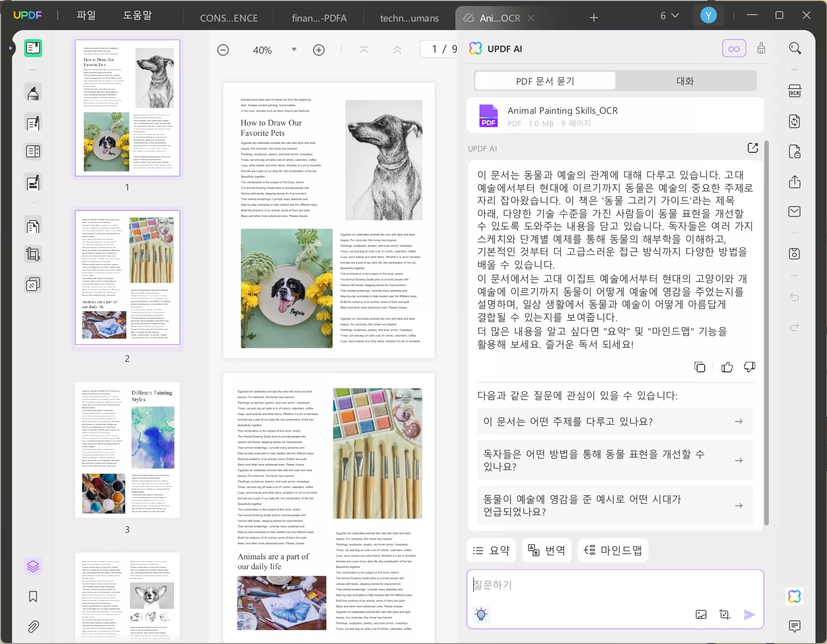The height and width of the screenshot is (644, 827).
Task: Open the attachment paperclip panel
Action: pos(33,626)
